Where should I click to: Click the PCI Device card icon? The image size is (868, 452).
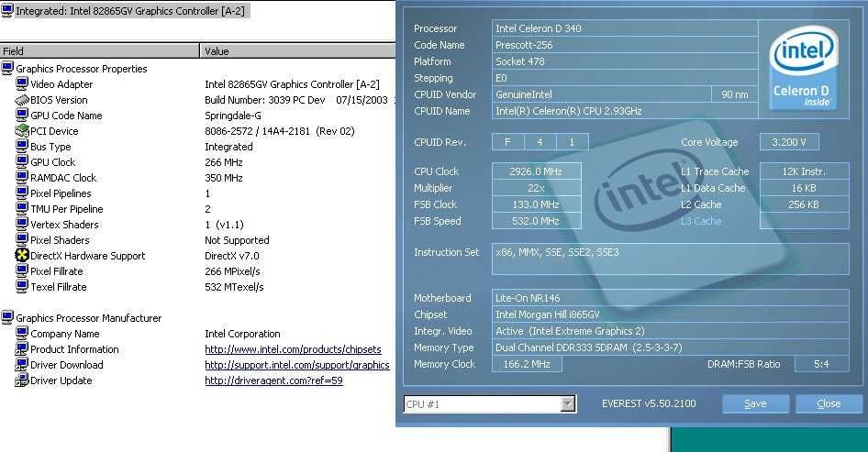point(22,131)
